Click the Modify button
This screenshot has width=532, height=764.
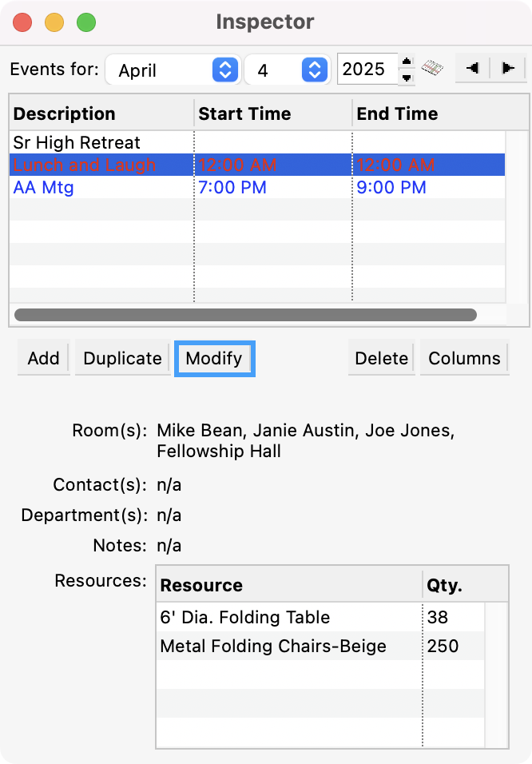pos(214,359)
